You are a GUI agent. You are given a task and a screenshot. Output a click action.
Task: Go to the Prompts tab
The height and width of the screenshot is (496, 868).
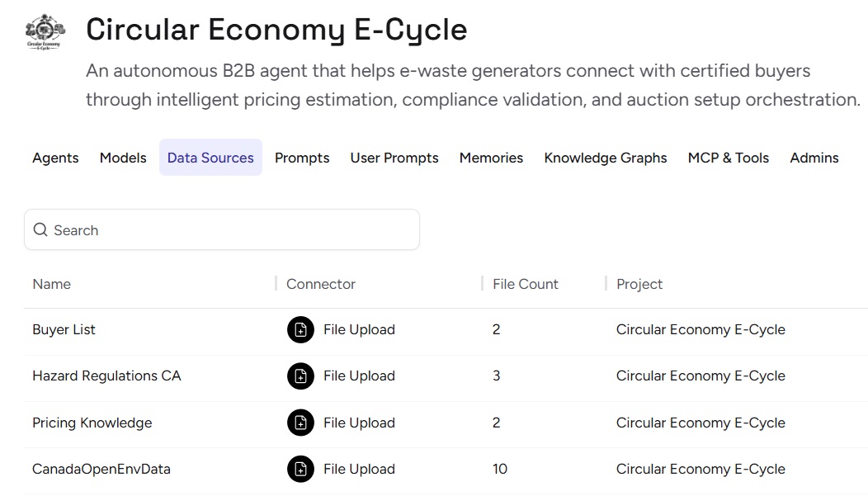coord(302,158)
